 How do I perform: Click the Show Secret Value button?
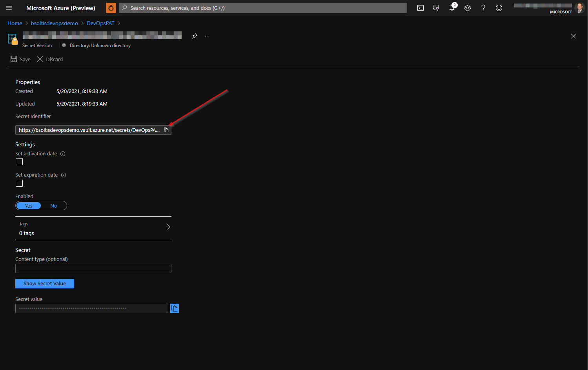pos(45,284)
